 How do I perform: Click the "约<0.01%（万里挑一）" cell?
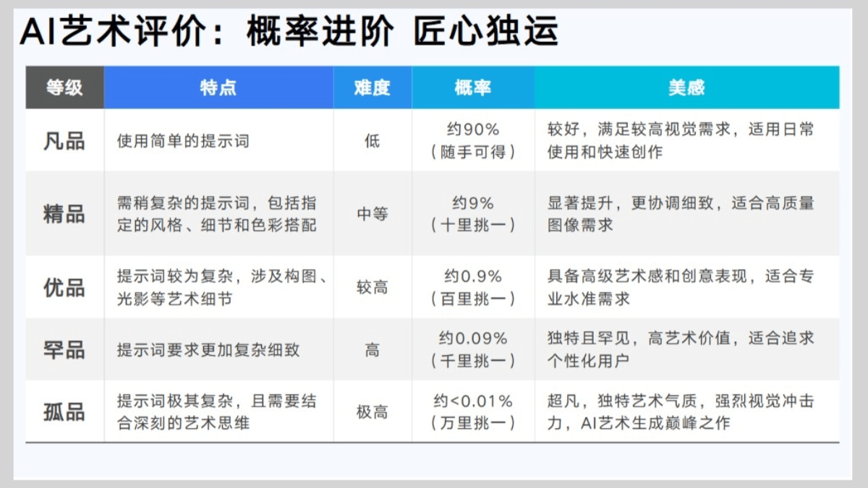pos(473,412)
